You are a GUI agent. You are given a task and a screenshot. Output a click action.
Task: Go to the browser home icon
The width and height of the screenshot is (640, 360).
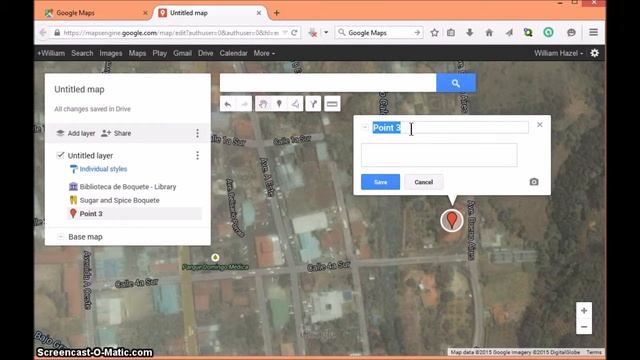click(x=489, y=33)
